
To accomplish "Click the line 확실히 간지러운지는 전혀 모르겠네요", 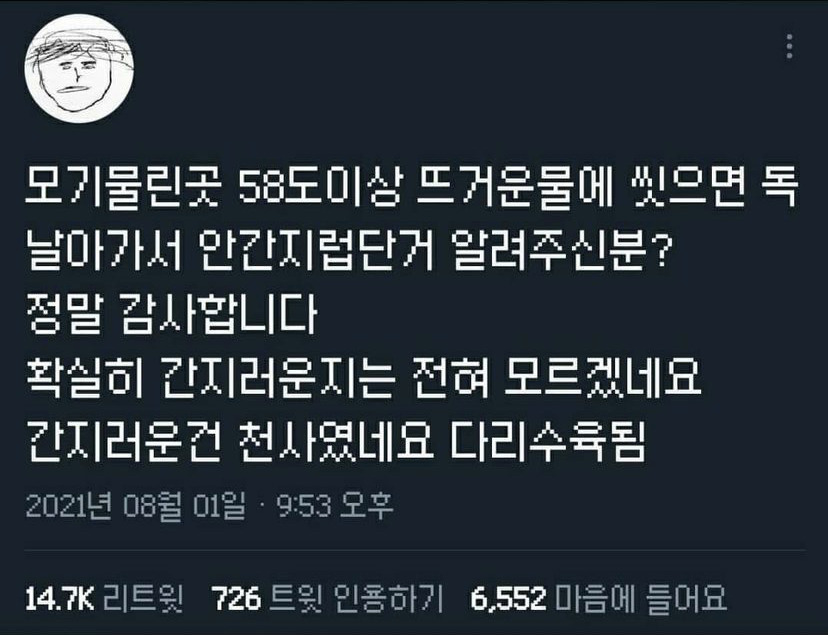I will click(x=363, y=377).
